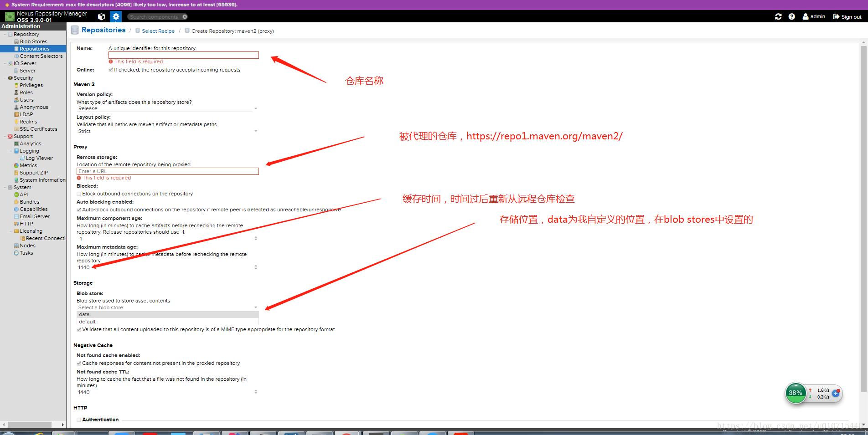The height and width of the screenshot is (435, 868).
Task: Click the page vertical scrollbar
Action: click(863, 219)
